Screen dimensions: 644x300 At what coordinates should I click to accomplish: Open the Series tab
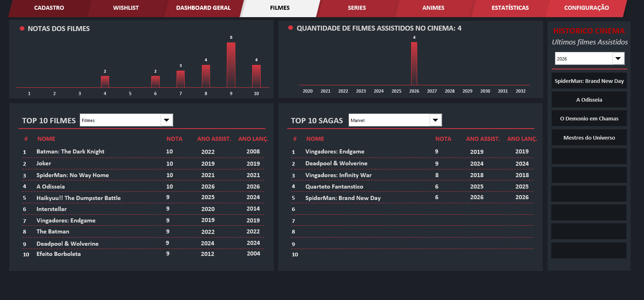click(x=357, y=8)
